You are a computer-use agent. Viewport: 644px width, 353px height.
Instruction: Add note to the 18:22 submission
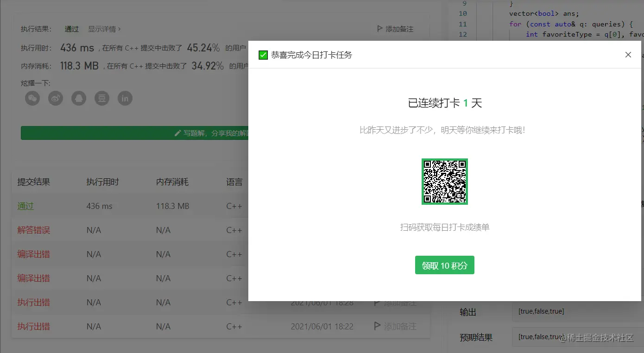pos(395,327)
